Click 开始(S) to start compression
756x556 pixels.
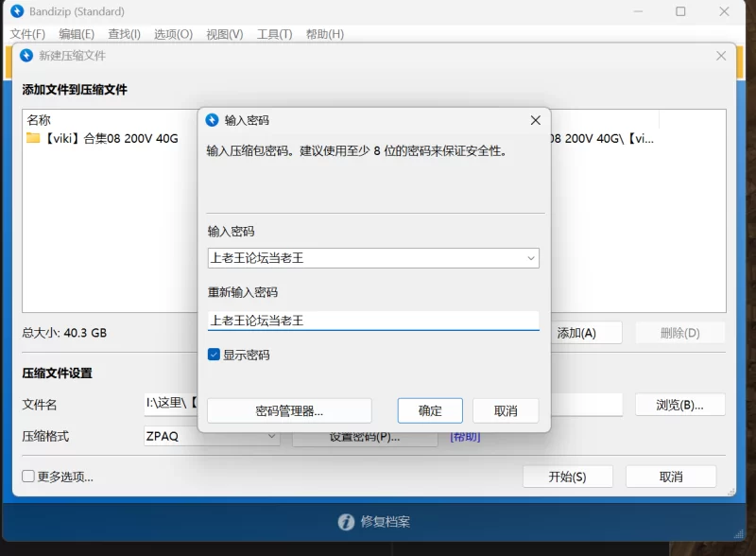point(568,477)
